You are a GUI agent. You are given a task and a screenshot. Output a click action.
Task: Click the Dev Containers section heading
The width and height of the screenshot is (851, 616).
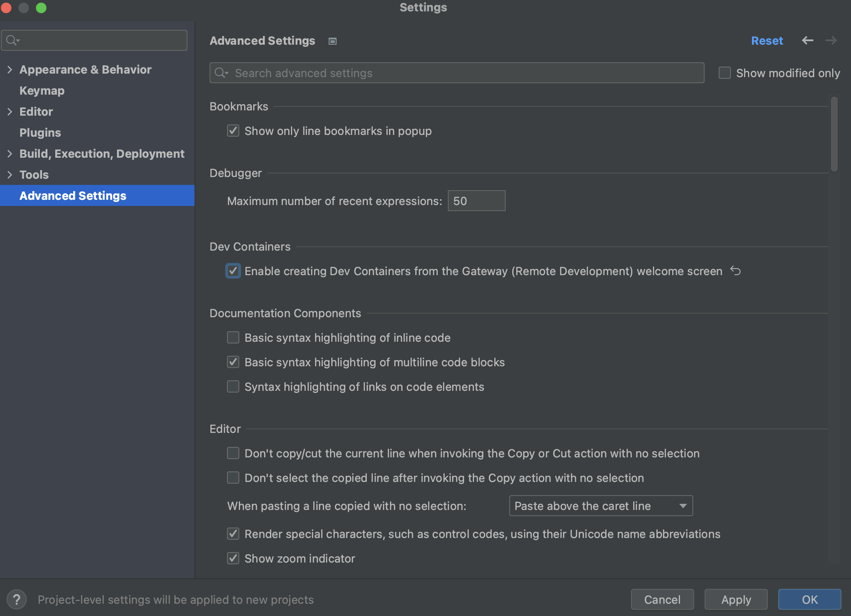250,246
